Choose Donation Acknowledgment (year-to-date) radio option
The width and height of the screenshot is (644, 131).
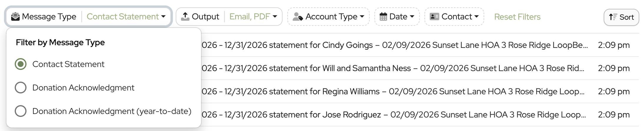tap(21, 111)
